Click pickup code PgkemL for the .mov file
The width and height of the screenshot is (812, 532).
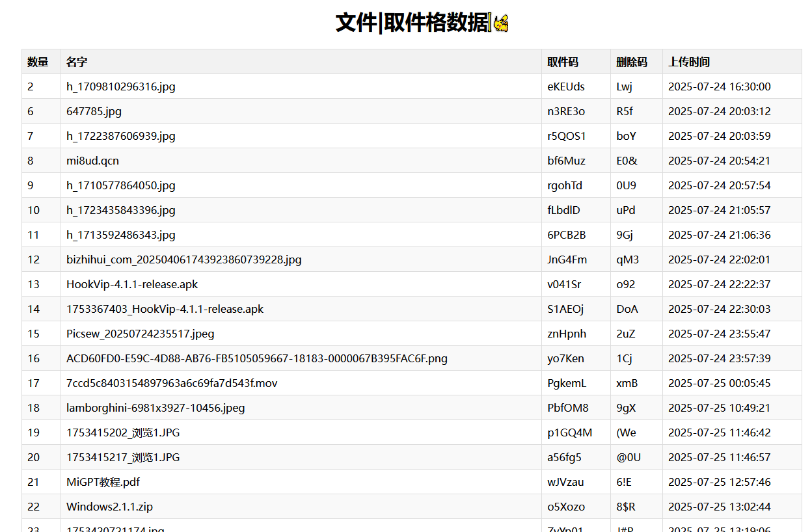(x=567, y=383)
